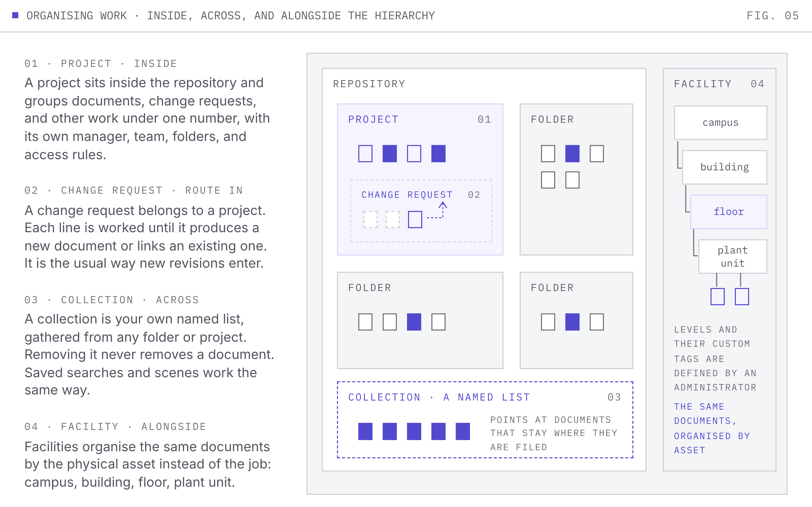Viewport: 812px width, 507px height.
Task: Click the COLLECTION · A NAMED LIST heading
Action: [439, 397]
